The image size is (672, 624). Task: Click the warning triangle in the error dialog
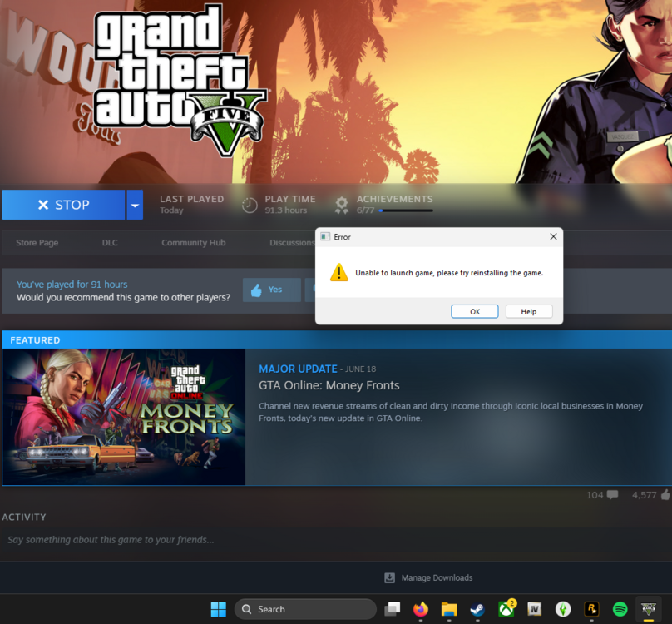(x=339, y=272)
